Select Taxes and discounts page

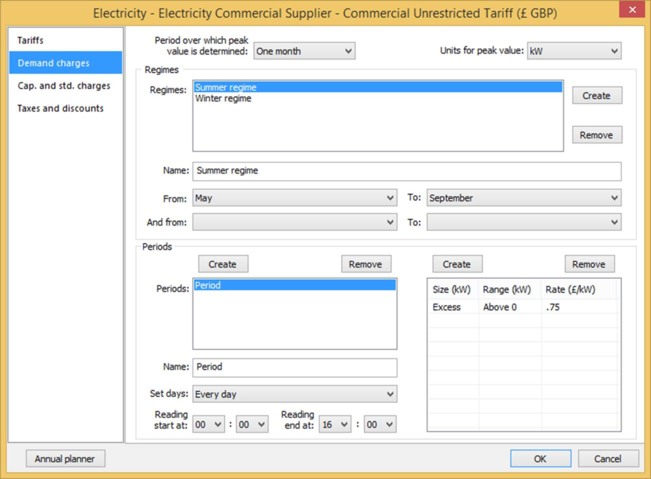(x=60, y=109)
